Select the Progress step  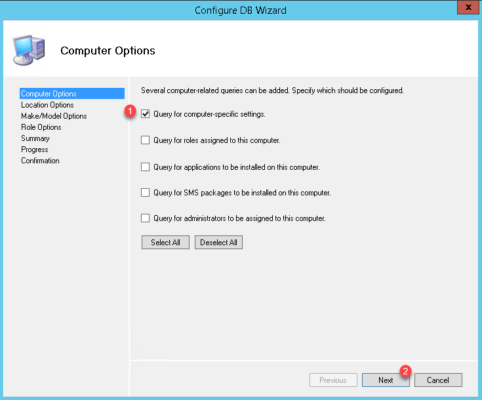(x=34, y=149)
